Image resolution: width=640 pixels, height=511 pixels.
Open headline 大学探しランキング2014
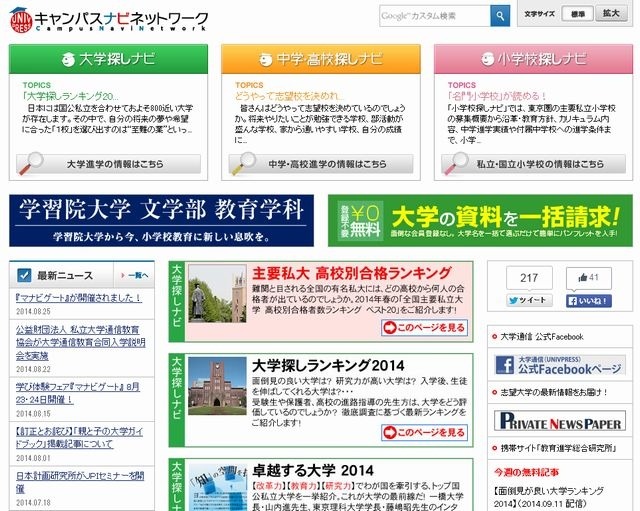click(x=328, y=365)
